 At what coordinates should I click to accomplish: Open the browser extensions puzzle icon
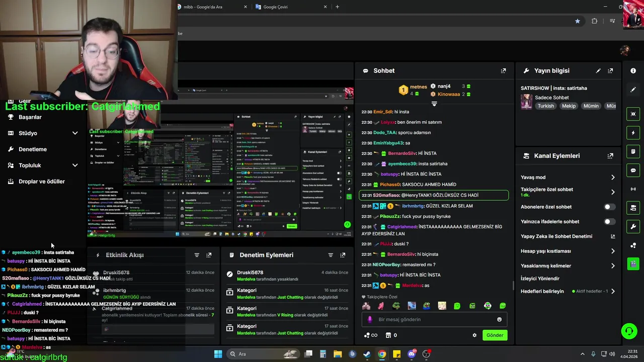pyautogui.click(x=595, y=21)
